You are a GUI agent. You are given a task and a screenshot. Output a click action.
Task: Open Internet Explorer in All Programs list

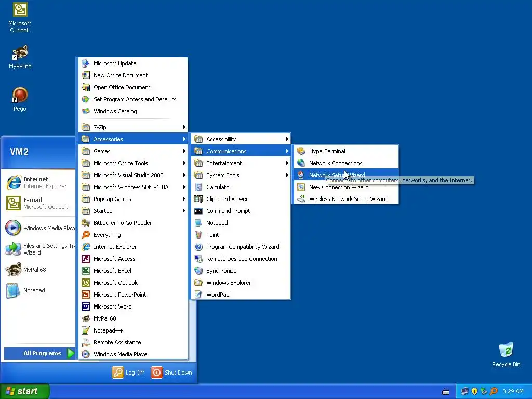(x=133, y=247)
